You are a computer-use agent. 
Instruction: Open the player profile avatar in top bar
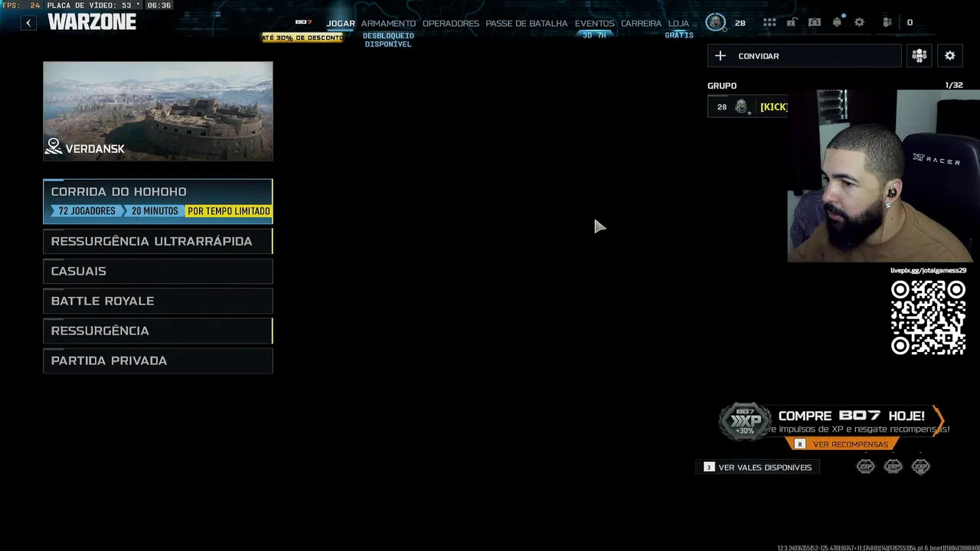pyautogui.click(x=715, y=22)
